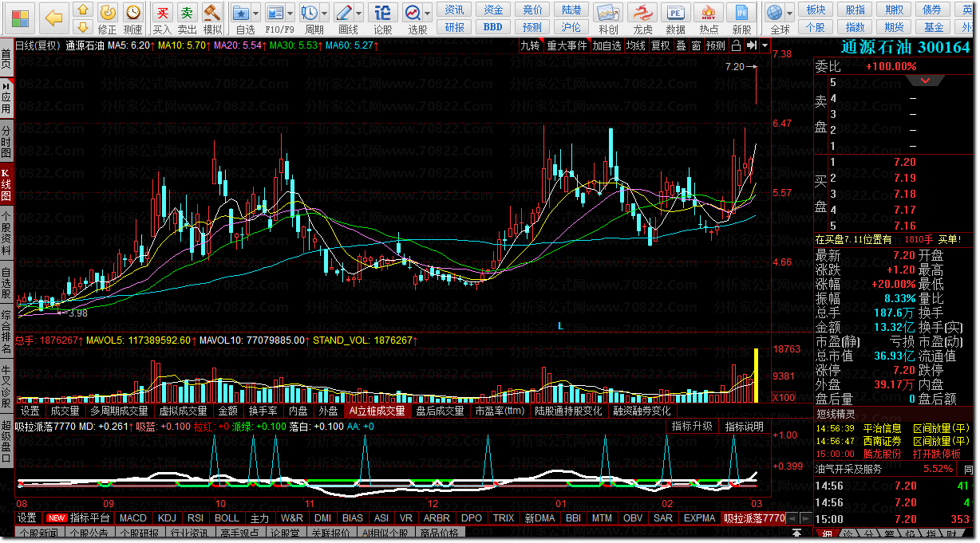Click the skip-to-end arrow icon above chart

[x=752, y=45]
